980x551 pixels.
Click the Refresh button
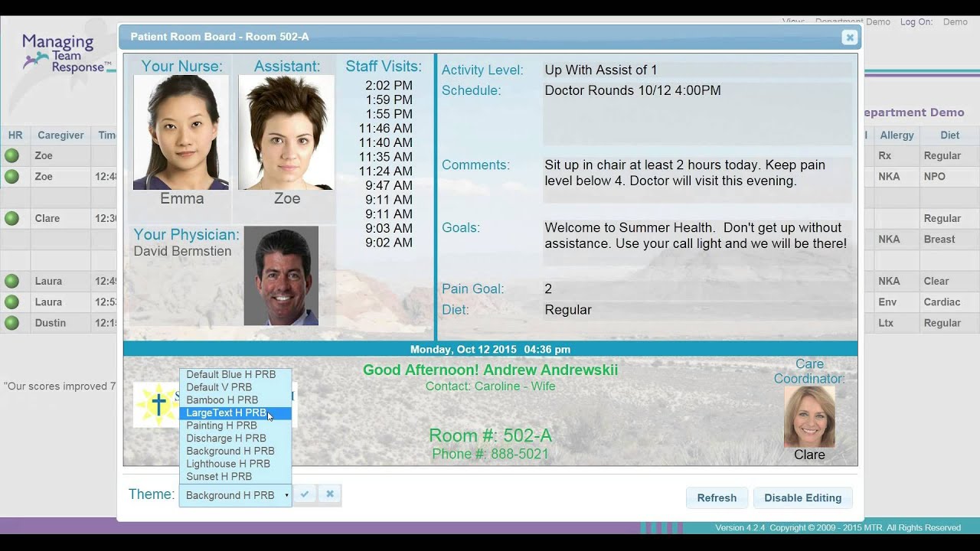pos(717,497)
